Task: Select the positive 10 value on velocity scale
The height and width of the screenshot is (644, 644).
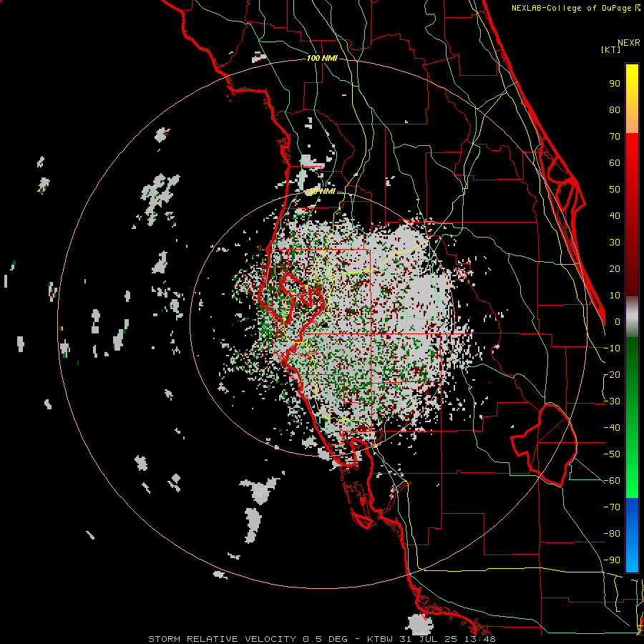Action: click(x=615, y=296)
